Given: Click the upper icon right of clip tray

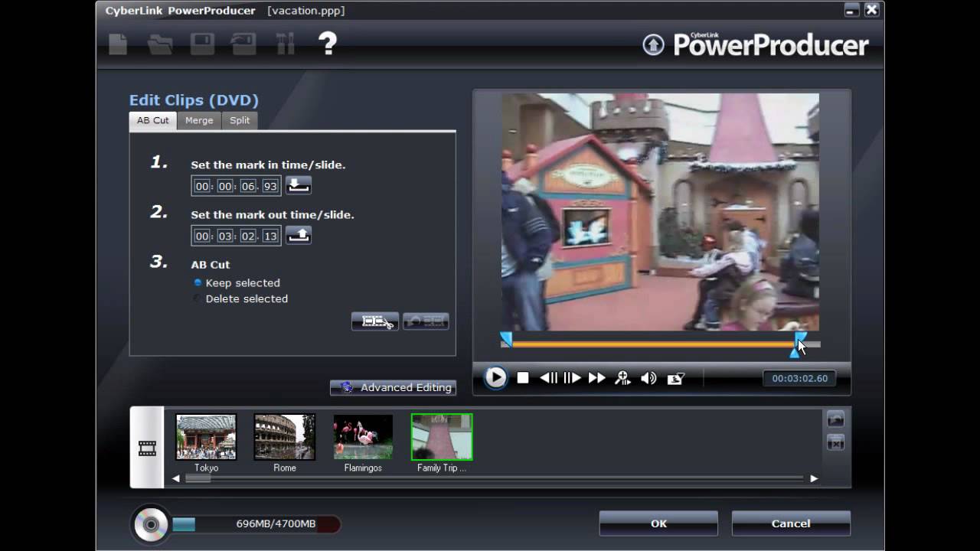Looking at the screenshot, I should (x=835, y=419).
